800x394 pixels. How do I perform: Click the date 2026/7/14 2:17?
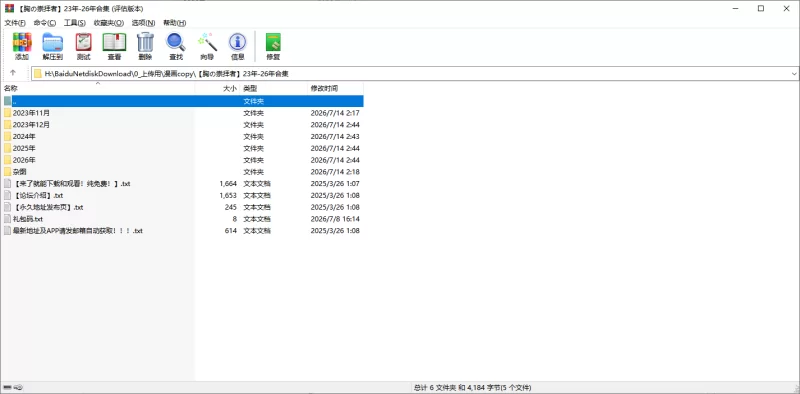335,113
